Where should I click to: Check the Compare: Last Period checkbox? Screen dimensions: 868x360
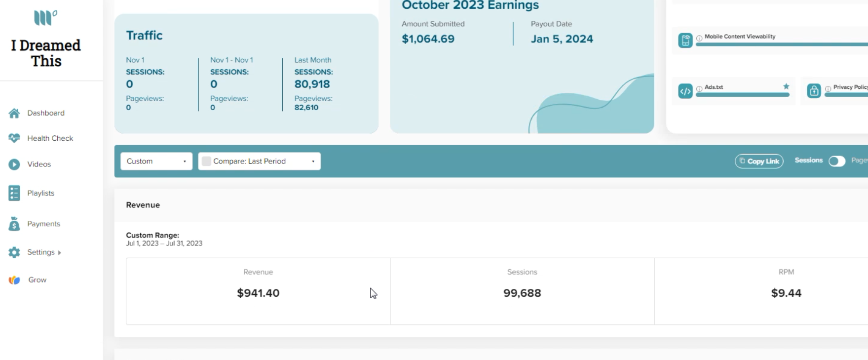click(x=207, y=161)
